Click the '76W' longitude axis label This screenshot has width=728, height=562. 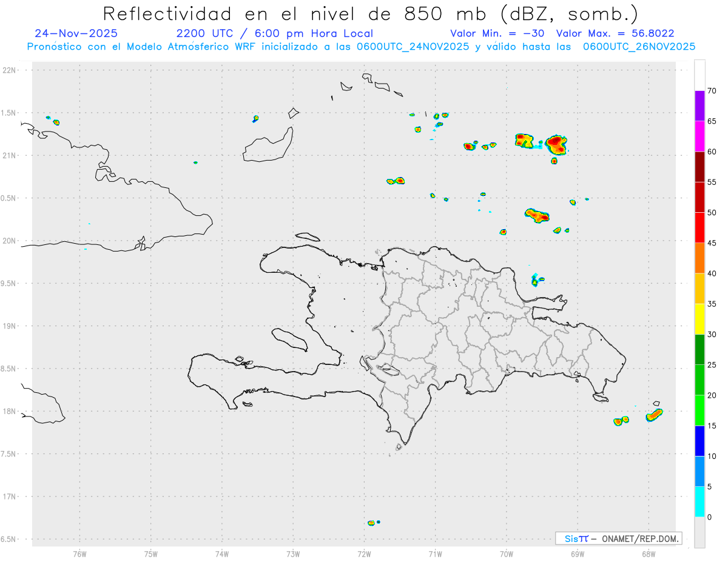[x=79, y=553]
